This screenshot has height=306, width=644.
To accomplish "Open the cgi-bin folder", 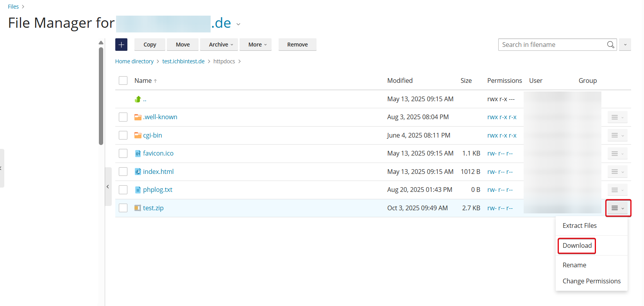I will [152, 135].
